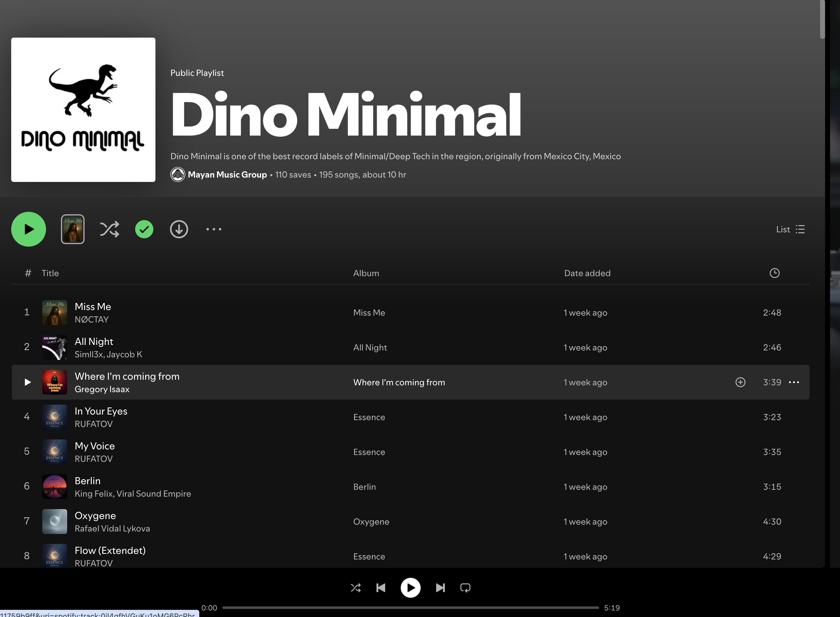The image size is (840, 617).
Task: Skip to the next track in player
Action: click(440, 588)
